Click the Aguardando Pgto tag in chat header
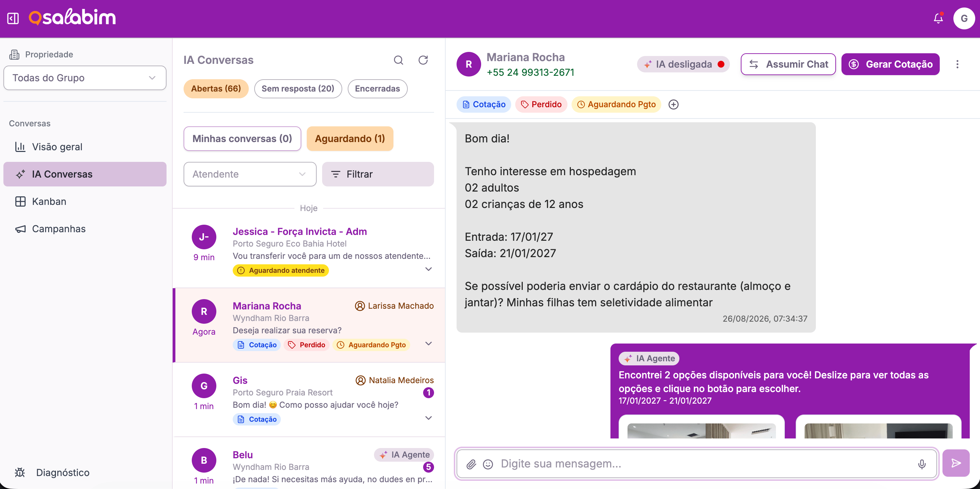 coord(616,104)
